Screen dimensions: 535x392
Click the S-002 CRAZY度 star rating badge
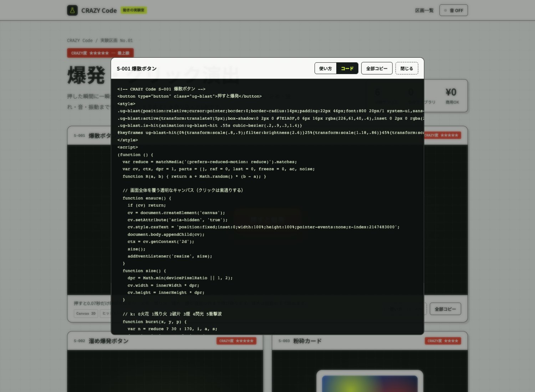[x=236, y=341]
